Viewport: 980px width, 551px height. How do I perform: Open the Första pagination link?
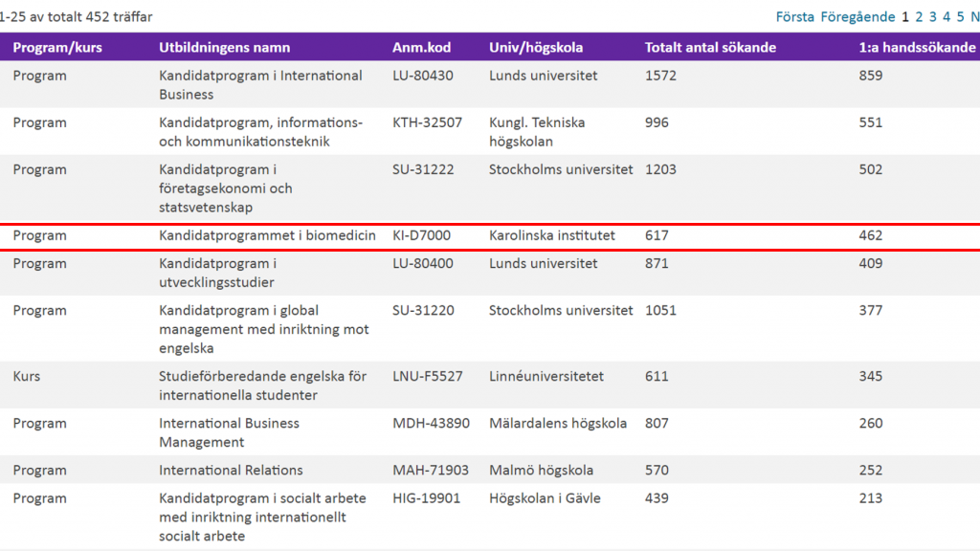coord(795,17)
